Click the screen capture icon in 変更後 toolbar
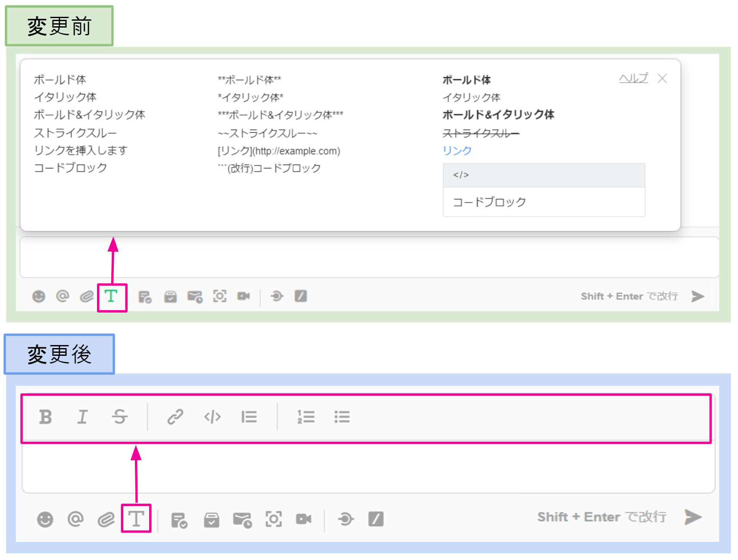Viewport: 738px width, 560px height. 274,520
